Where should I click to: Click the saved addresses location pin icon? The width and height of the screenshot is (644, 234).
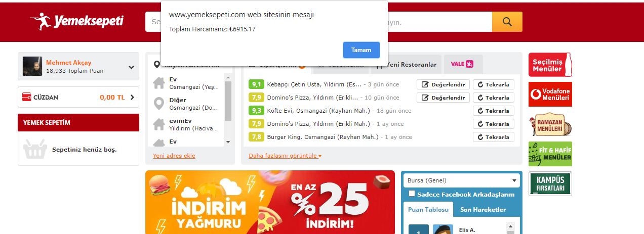157,65
